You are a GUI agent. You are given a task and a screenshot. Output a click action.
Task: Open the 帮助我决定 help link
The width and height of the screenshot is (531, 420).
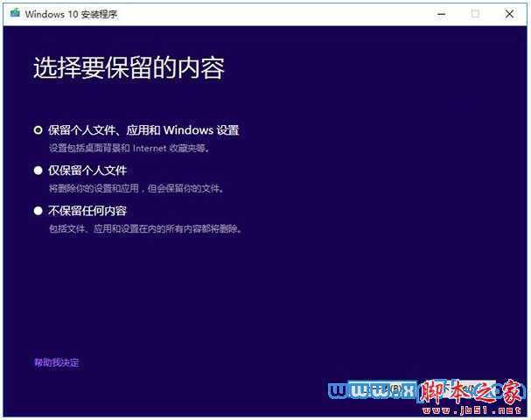coord(57,362)
